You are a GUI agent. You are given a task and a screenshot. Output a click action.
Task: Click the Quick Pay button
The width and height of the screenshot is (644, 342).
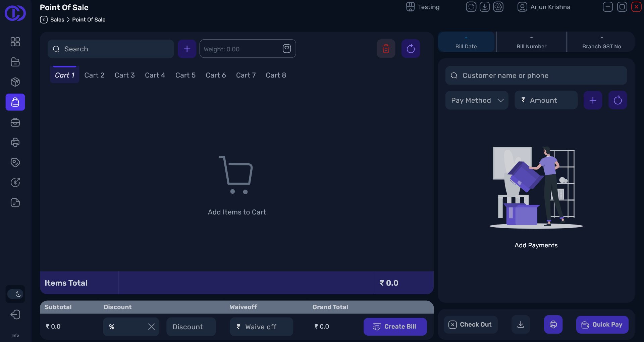pyautogui.click(x=602, y=325)
